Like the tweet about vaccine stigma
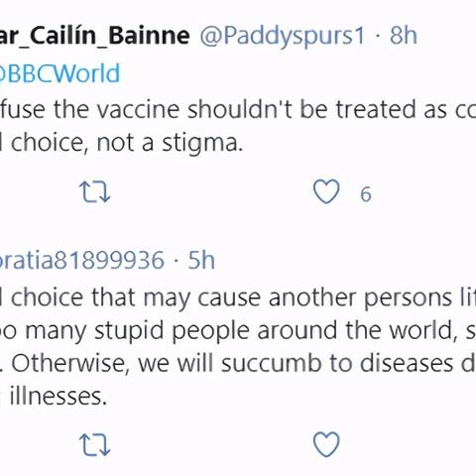 pos(326,192)
